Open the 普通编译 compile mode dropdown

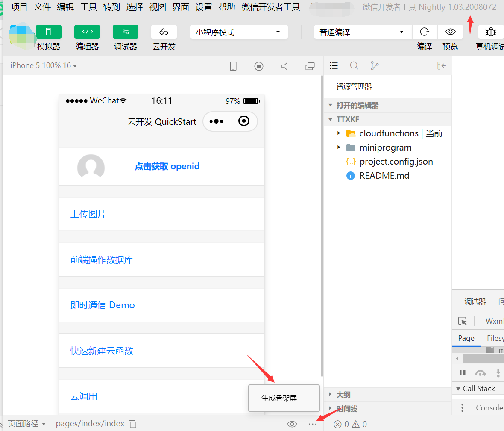363,32
